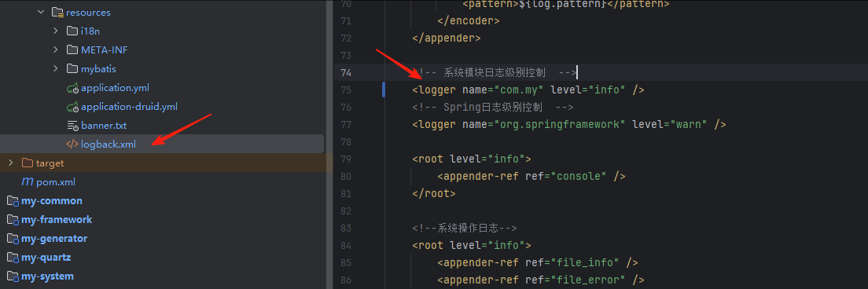Select the META-INF folder

pyautogui.click(x=105, y=49)
